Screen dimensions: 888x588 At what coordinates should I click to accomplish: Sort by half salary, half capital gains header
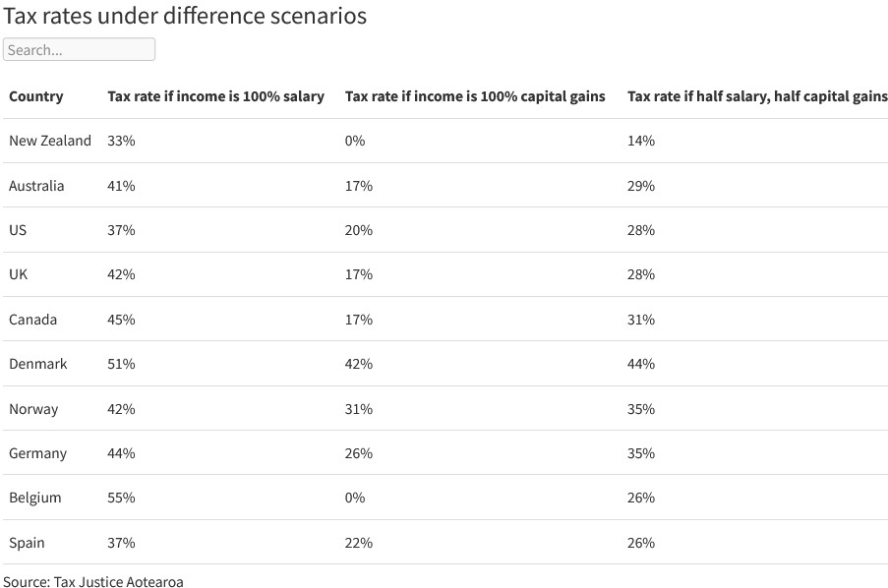[x=756, y=96]
